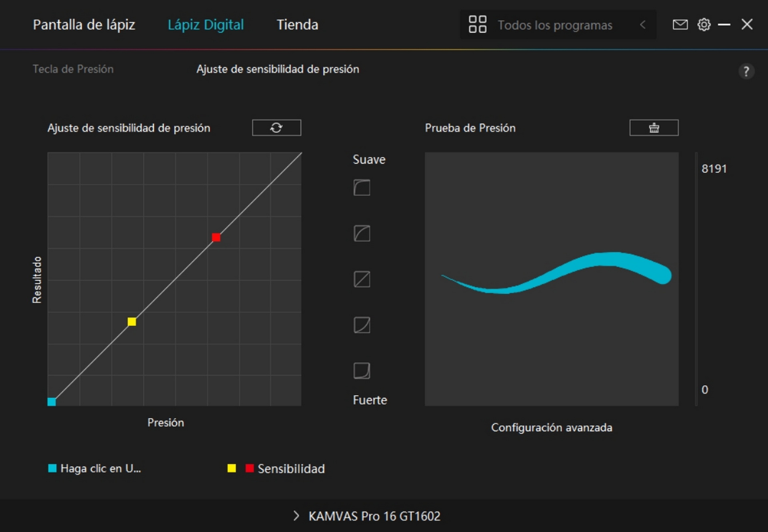Choose the hardest curve preset above Fuerte
This screenshot has height=532, width=768.
(362, 371)
